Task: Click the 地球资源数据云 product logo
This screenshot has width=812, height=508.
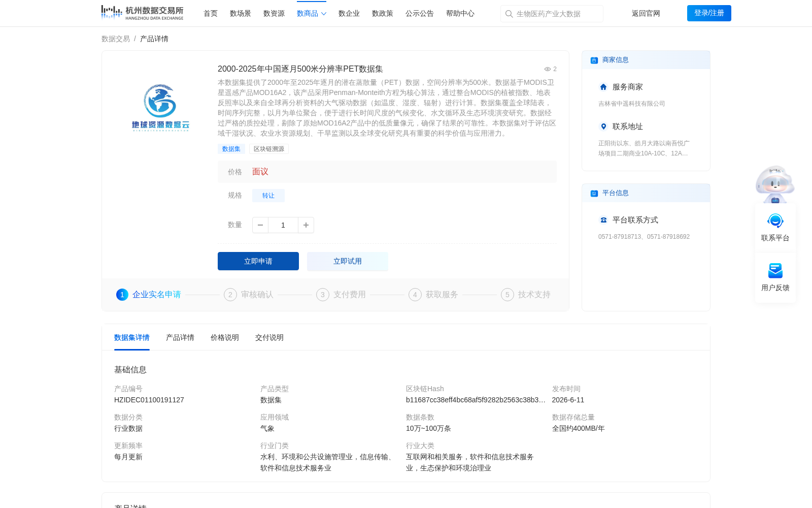Action: coord(160,108)
